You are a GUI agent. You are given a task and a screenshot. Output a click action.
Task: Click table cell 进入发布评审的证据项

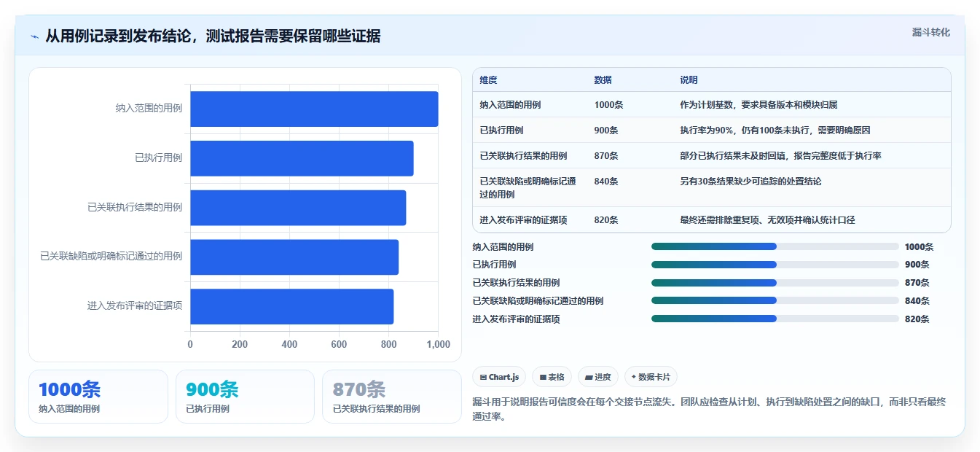523,220
